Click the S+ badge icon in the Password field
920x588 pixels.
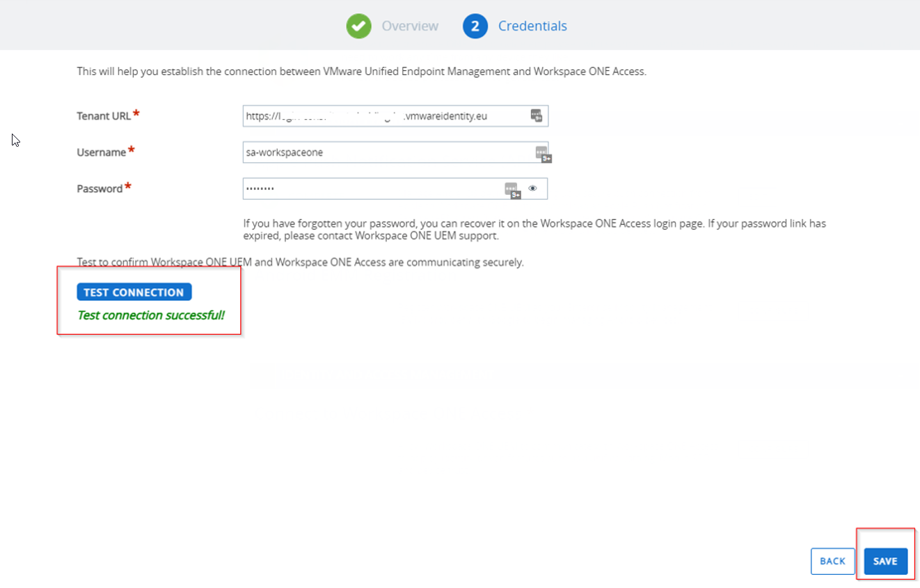516,194
